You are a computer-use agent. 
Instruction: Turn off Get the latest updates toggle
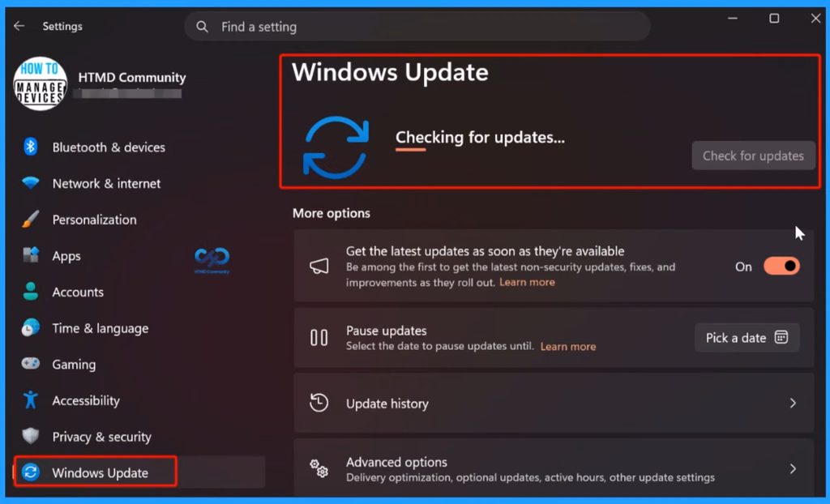pos(781,267)
